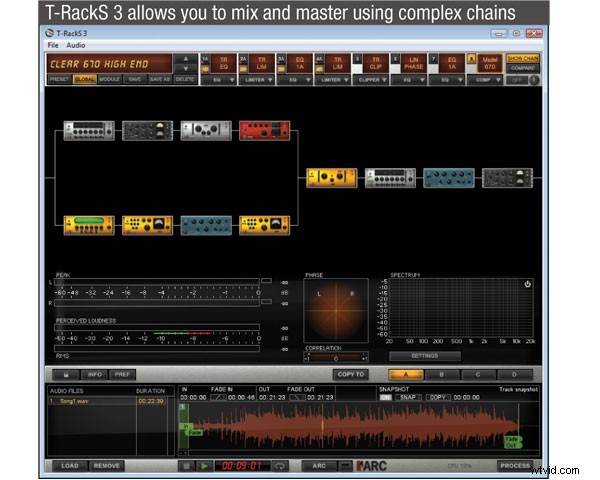
Task: Click the round power knob beside OFF
Action: pos(534,80)
